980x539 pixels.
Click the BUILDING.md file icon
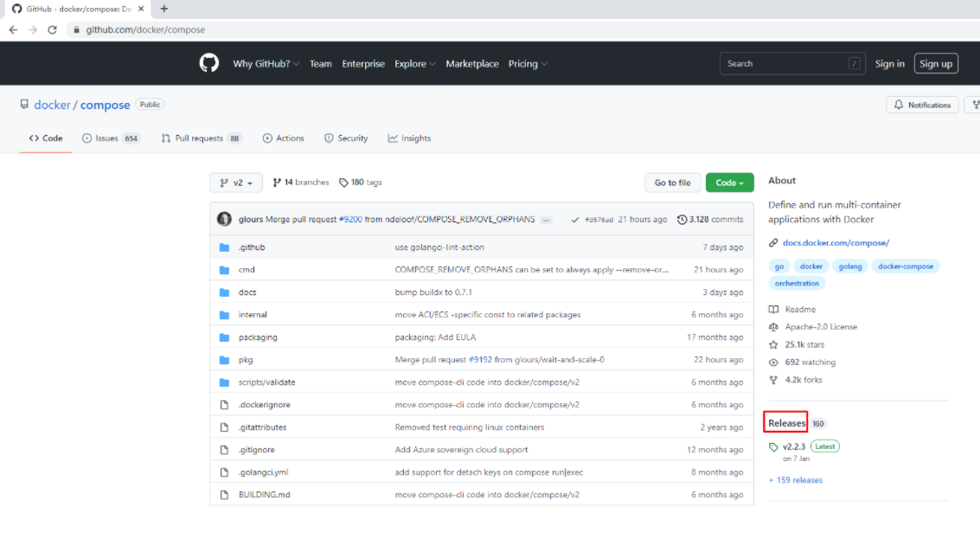coord(224,495)
